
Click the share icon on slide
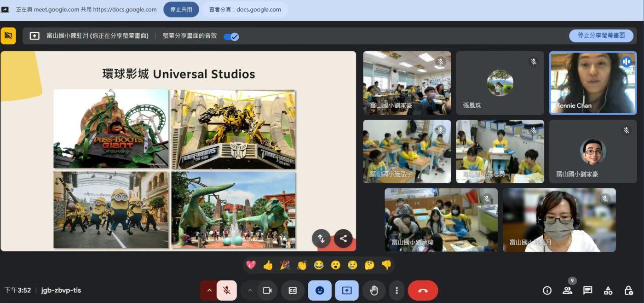tap(343, 239)
